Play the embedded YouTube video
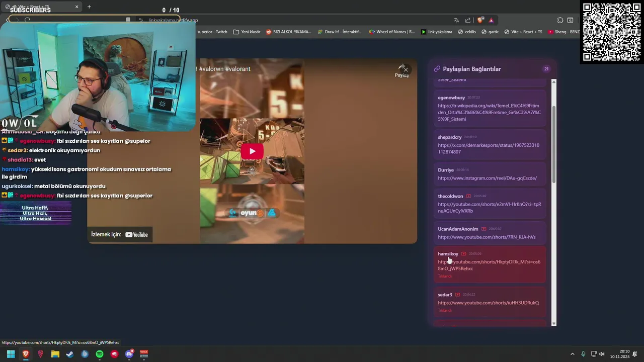This screenshot has width=644, height=362. pos(252,151)
